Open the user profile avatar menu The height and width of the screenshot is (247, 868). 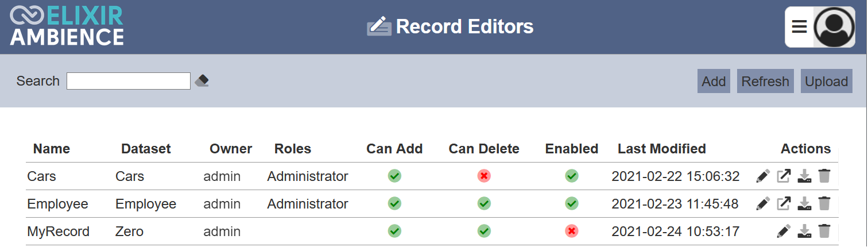[x=834, y=27]
